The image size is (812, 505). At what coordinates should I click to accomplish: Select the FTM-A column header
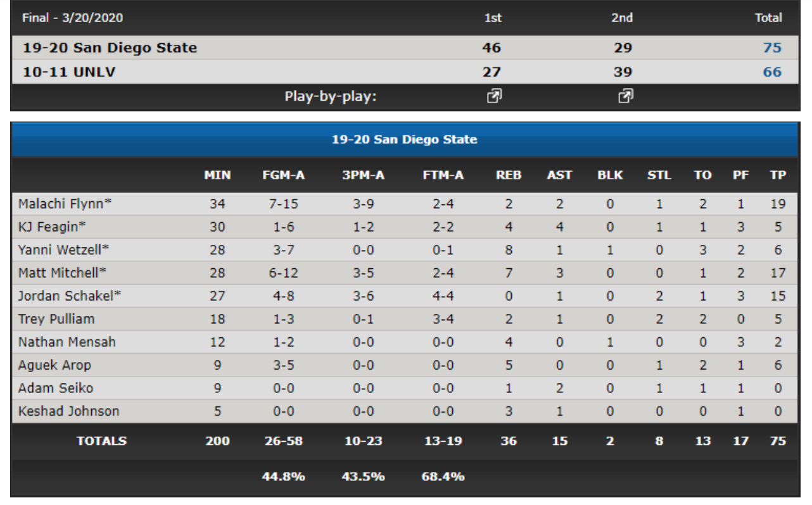443,176
